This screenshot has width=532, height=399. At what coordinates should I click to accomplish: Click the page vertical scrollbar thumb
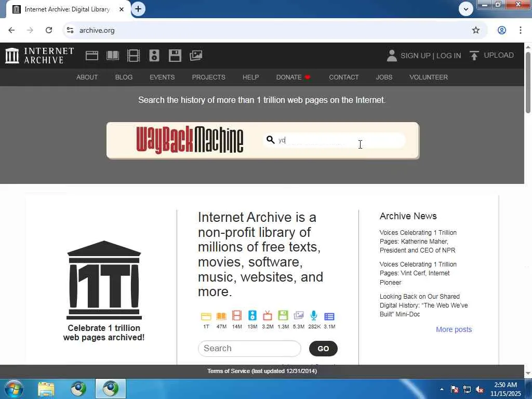(x=528, y=83)
